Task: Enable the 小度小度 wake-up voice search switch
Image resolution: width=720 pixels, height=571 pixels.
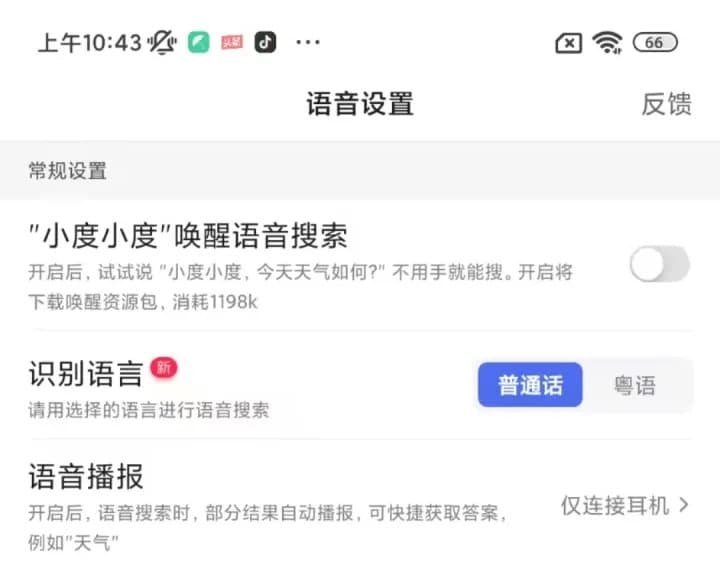Action: pyautogui.click(x=660, y=264)
